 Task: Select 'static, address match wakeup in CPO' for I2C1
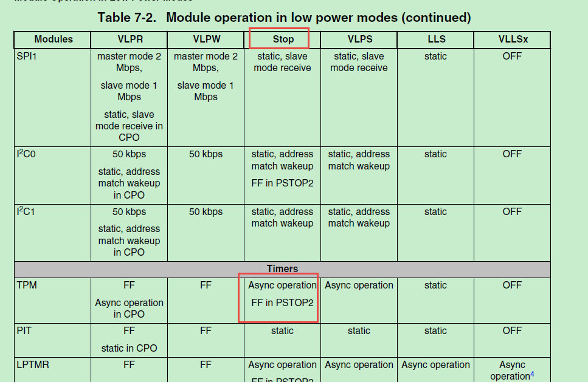(129, 240)
